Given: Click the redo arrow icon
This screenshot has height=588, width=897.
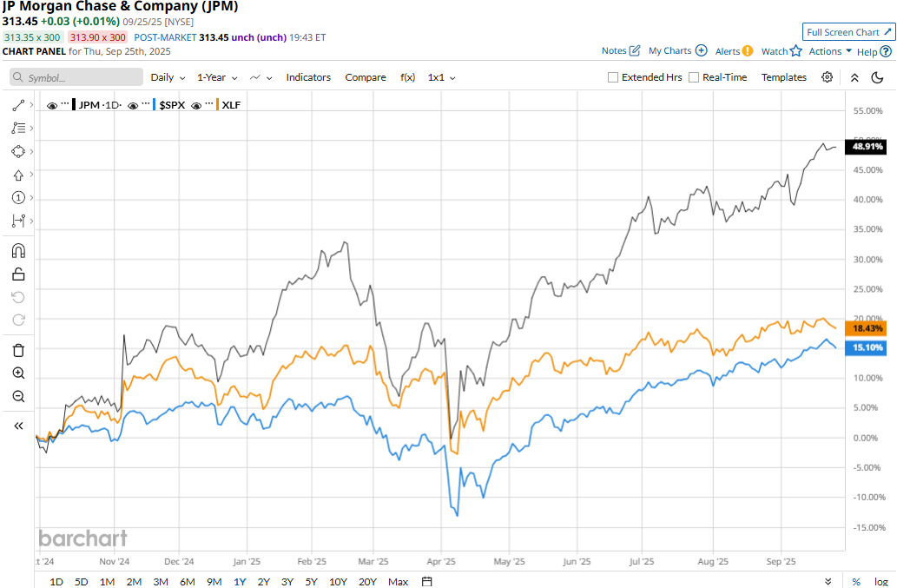Looking at the screenshot, I should (18, 320).
